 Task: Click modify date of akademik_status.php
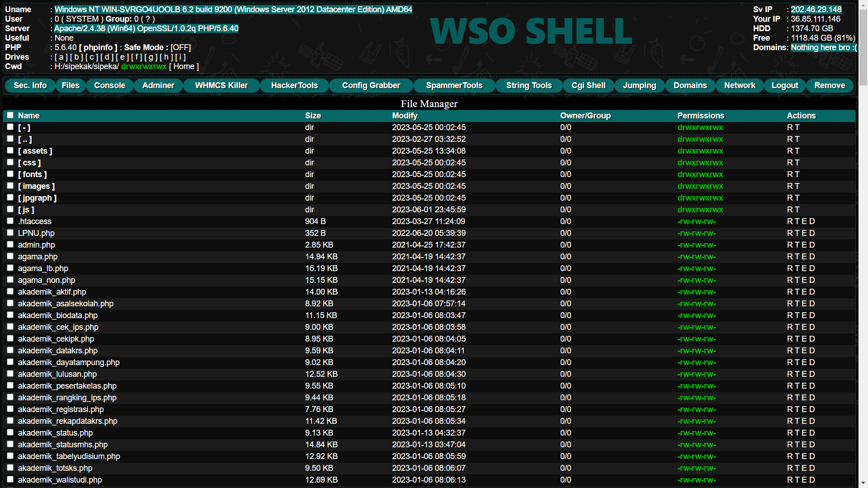tap(429, 433)
